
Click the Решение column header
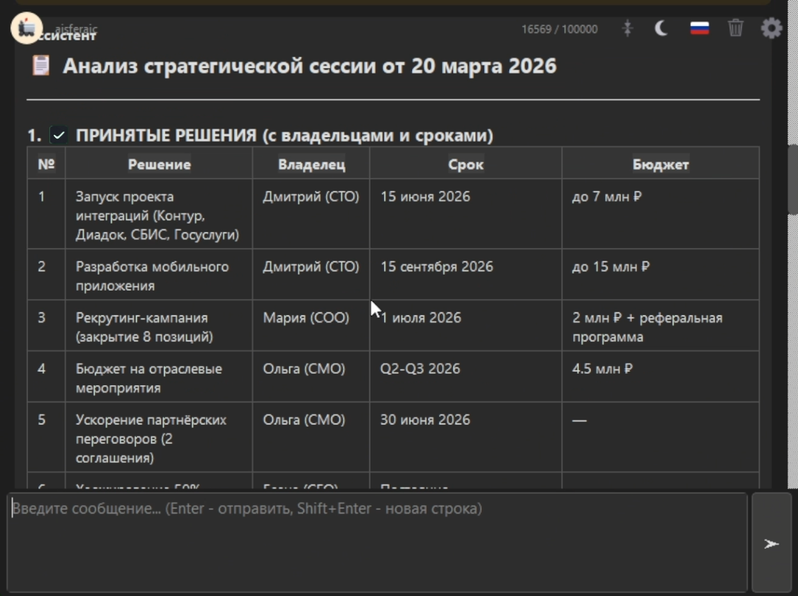[159, 164]
